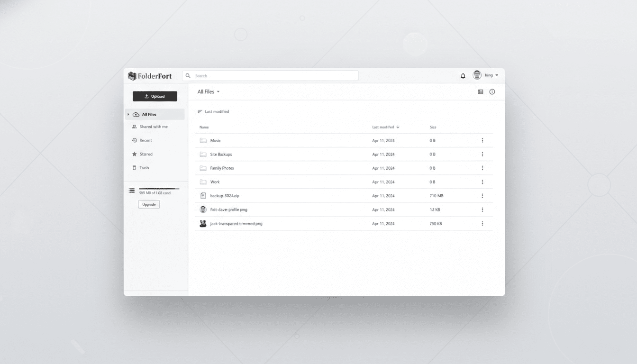
Task: Click the All Files cloud icon
Action: (136, 114)
